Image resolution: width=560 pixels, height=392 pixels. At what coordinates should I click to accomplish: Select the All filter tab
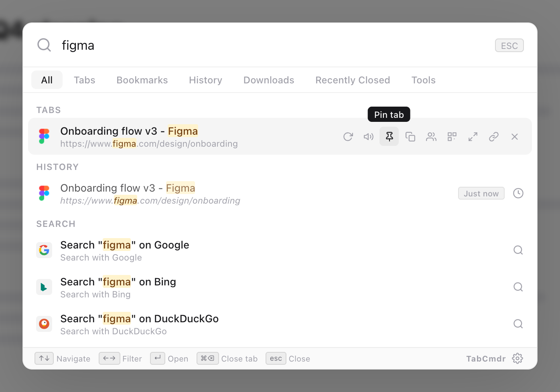47,80
